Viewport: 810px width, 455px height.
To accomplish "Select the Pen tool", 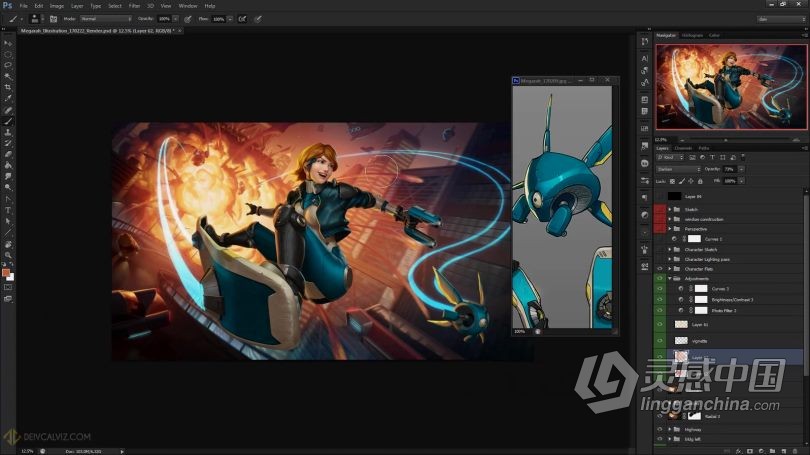I will [8, 199].
